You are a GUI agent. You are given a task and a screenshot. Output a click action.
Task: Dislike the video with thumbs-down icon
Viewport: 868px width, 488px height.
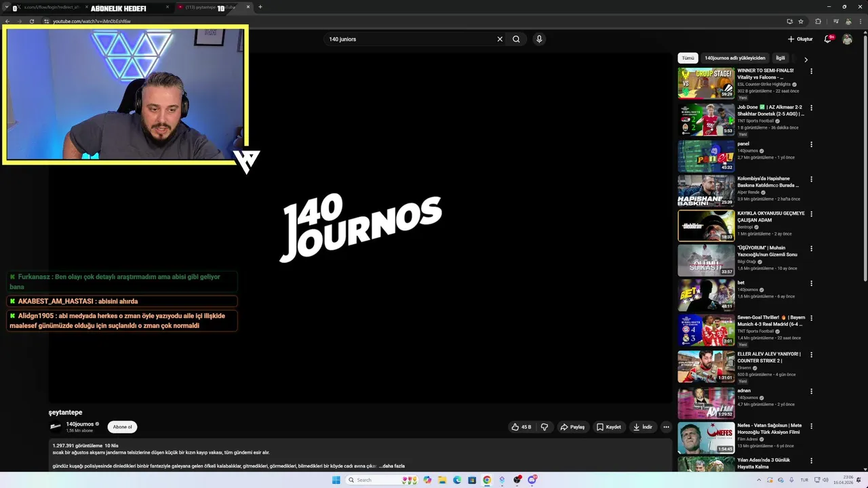point(544,427)
